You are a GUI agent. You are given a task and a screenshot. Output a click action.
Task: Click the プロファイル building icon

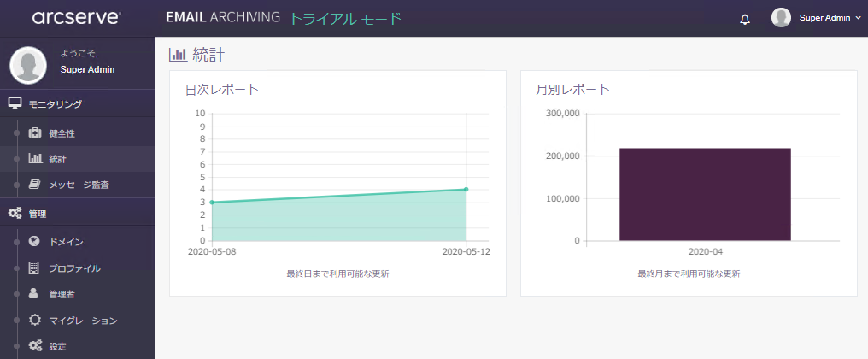click(x=34, y=268)
